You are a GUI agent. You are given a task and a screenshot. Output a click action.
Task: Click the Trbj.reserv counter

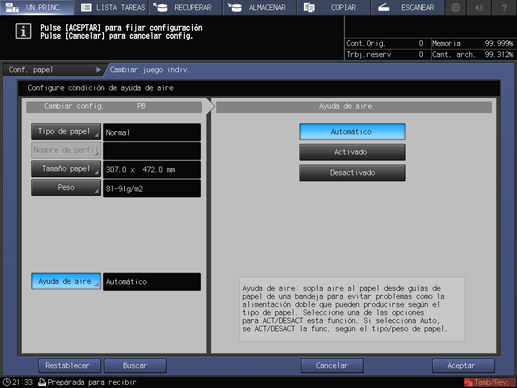click(x=387, y=54)
